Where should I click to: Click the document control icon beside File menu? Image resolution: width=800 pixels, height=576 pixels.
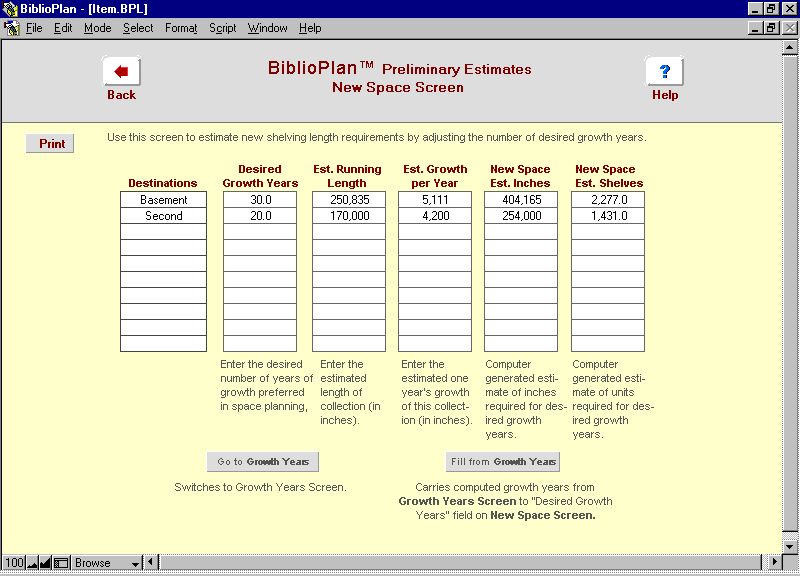[x=11, y=28]
